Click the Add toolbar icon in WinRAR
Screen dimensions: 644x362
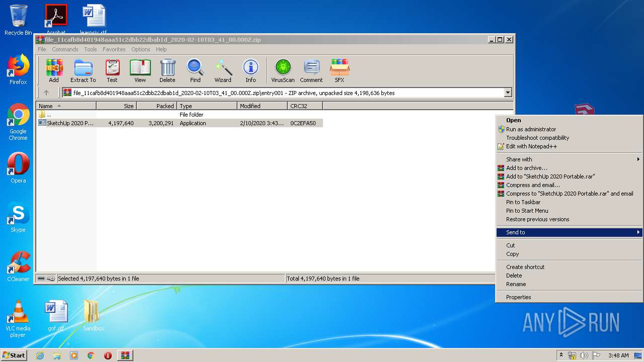(x=54, y=71)
